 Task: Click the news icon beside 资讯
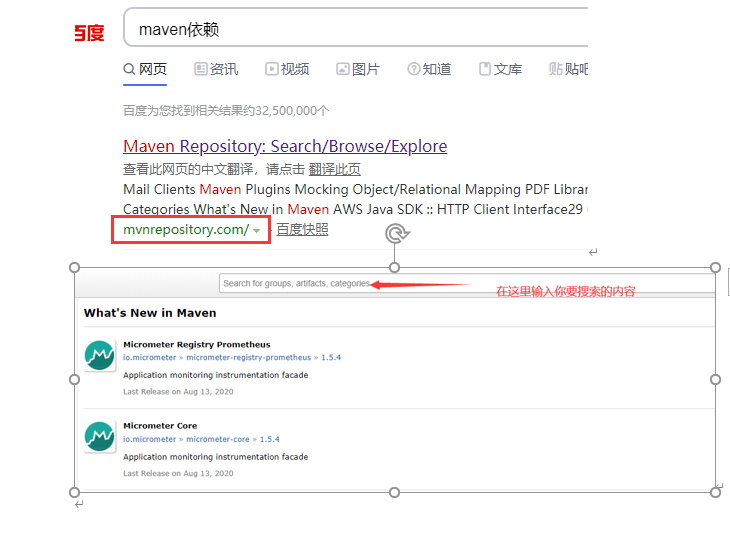point(200,69)
